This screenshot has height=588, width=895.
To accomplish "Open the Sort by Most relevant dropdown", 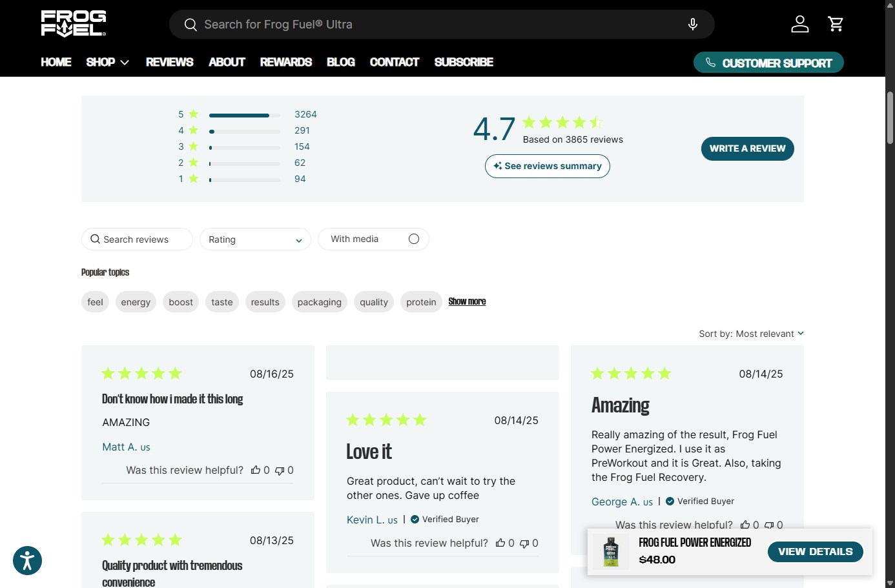I will [751, 334].
